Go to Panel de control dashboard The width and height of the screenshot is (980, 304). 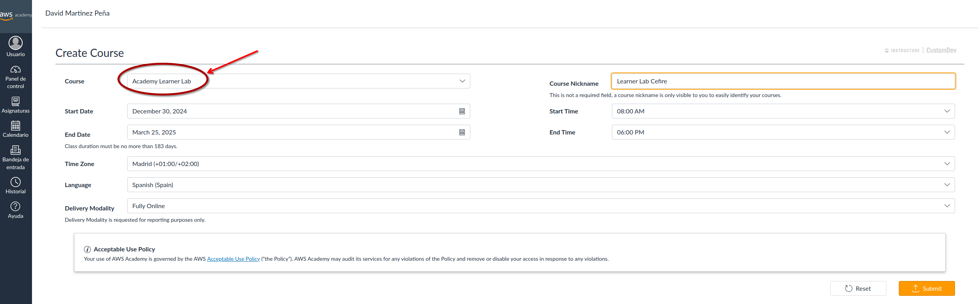[16, 70]
